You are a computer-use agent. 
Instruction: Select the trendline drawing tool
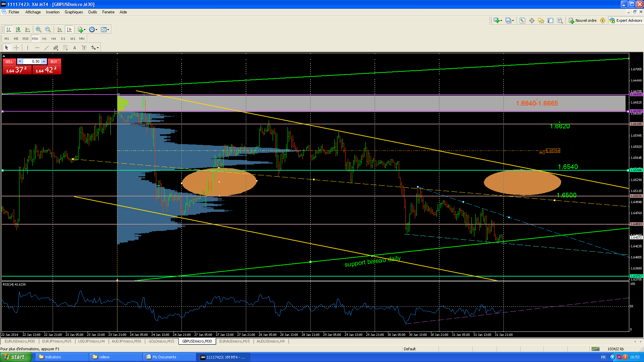point(46,48)
